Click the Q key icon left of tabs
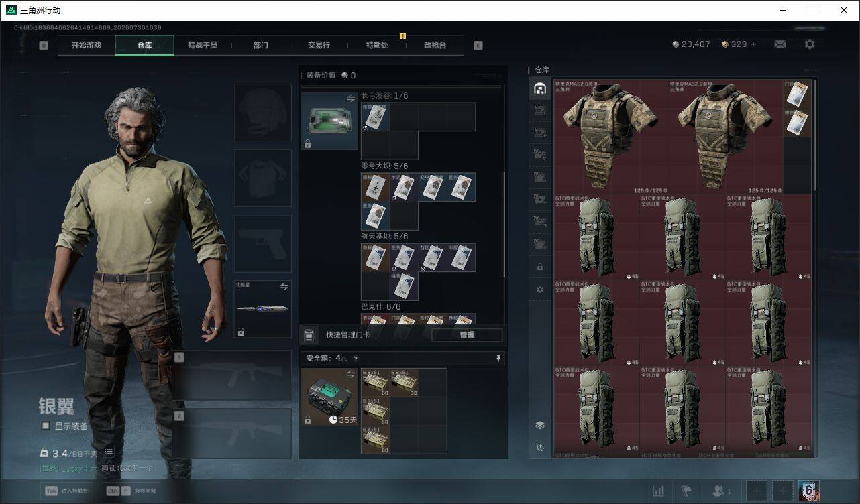The height and width of the screenshot is (504, 860). tap(44, 46)
